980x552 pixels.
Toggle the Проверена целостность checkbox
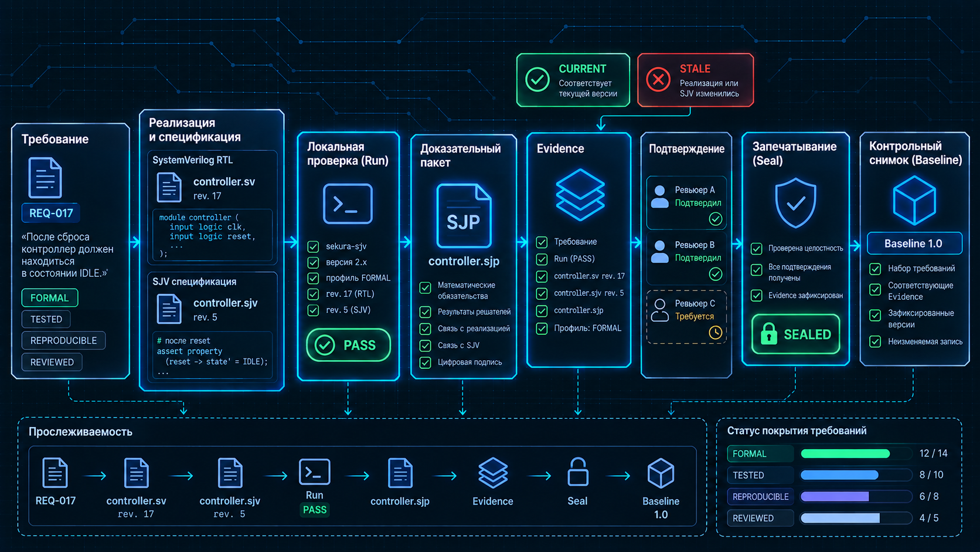click(x=757, y=248)
